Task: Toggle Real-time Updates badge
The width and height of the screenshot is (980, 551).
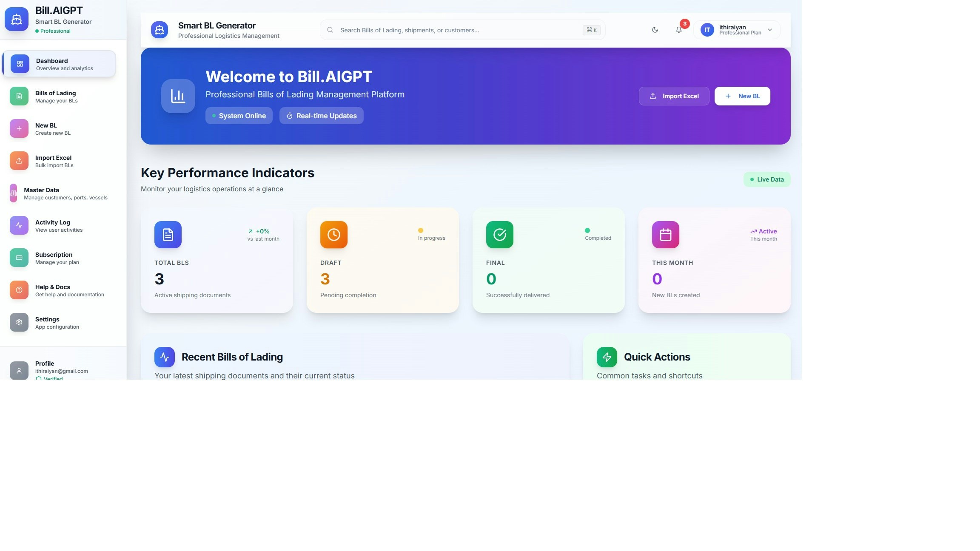Action: (321, 115)
